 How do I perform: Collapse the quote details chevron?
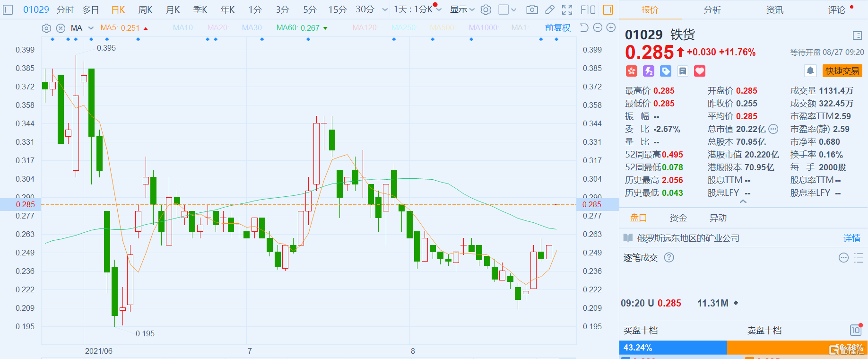743,201
